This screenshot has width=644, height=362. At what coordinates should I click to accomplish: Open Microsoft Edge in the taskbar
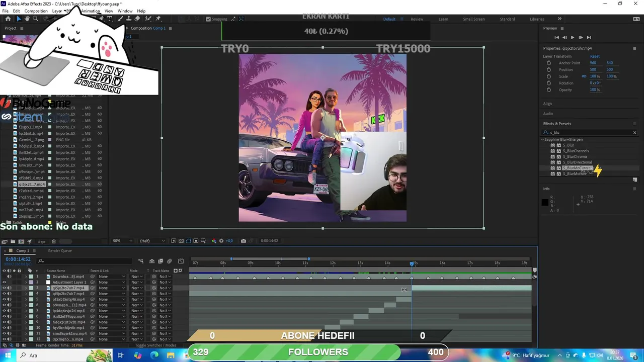pyautogui.click(x=154, y=355)
